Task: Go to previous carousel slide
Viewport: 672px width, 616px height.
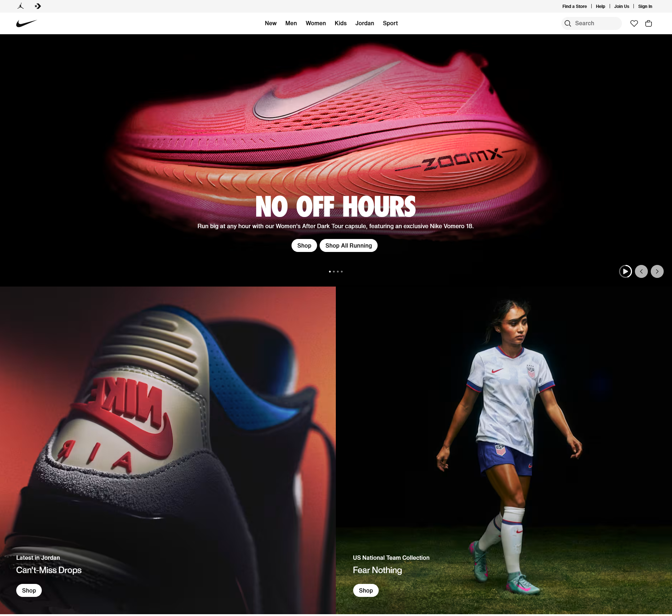Action: (x=641, y=271)
